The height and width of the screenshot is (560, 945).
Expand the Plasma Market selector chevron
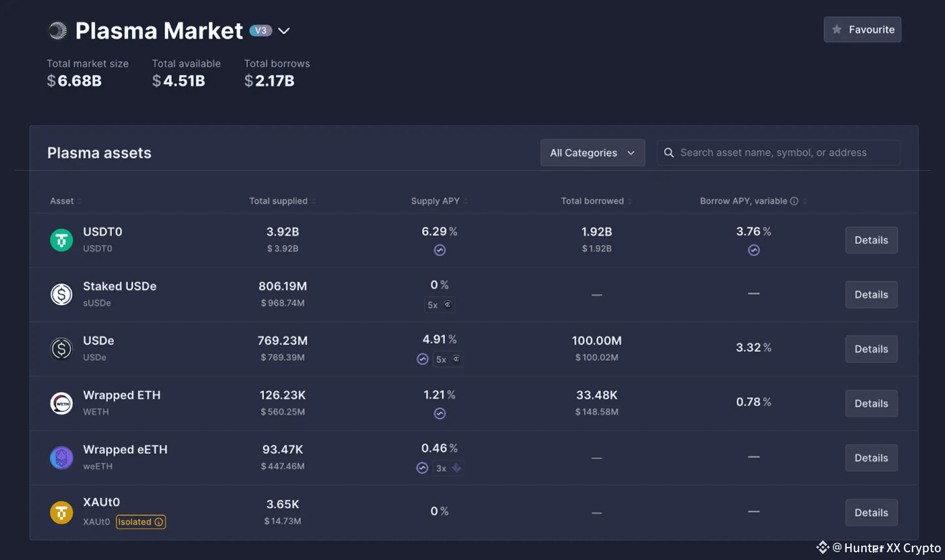(x=284, y=31)
